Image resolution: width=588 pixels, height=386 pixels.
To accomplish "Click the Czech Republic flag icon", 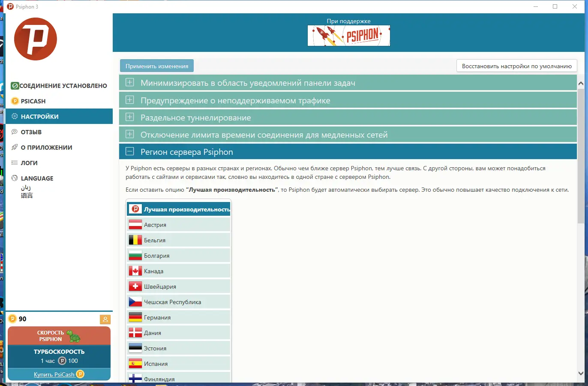I will click(135, 302).
